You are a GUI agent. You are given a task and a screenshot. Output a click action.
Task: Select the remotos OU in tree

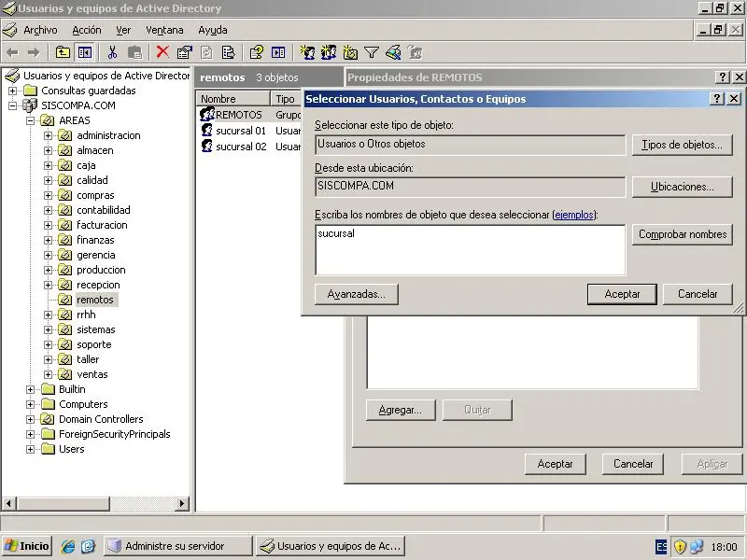[95, 300]
